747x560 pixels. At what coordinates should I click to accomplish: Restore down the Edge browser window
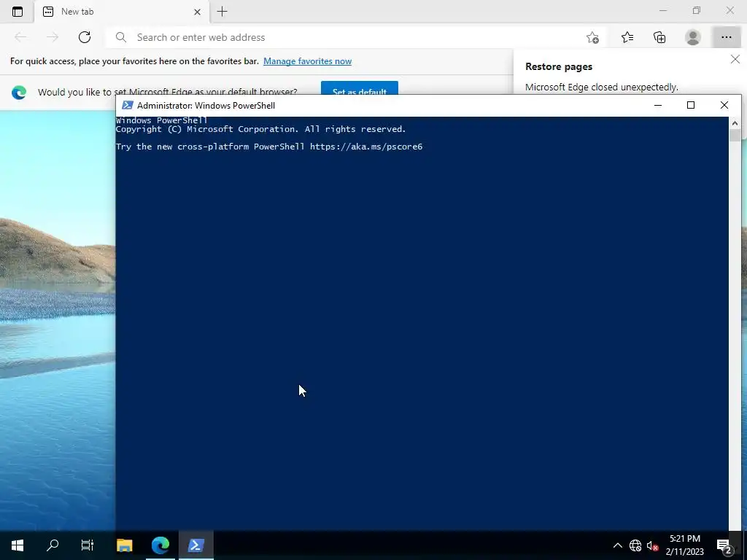[x=697, y=10]
